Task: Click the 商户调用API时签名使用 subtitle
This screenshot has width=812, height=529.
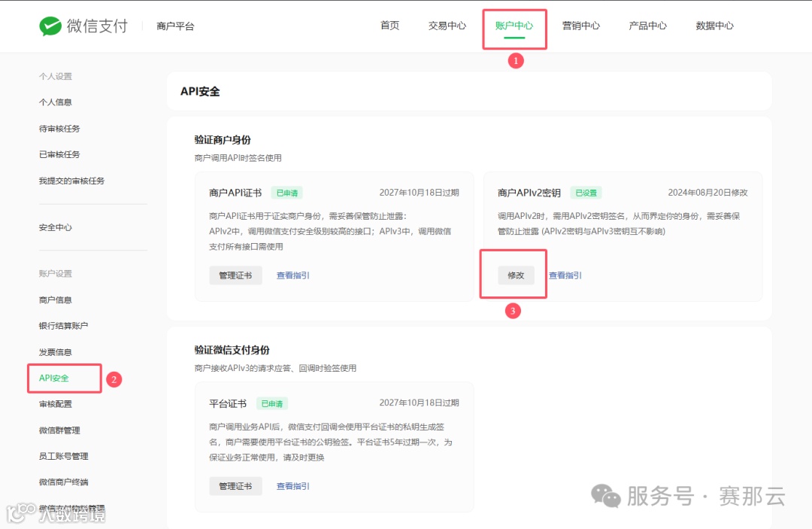Action: coord(238,158)
